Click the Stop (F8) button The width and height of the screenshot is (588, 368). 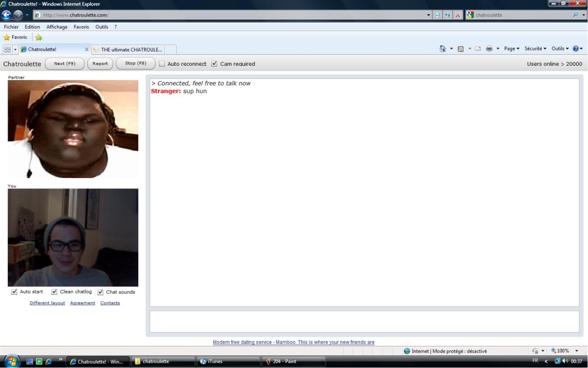(x=135, y=63)
